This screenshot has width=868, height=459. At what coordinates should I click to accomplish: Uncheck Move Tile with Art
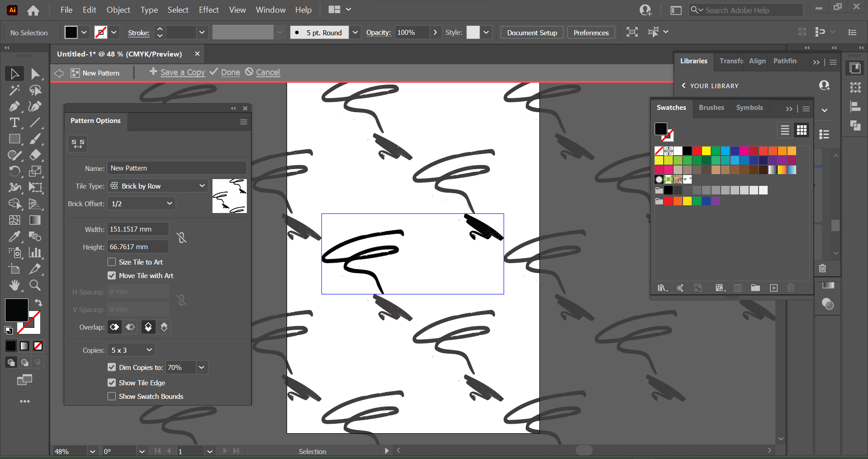coord(112,275)
